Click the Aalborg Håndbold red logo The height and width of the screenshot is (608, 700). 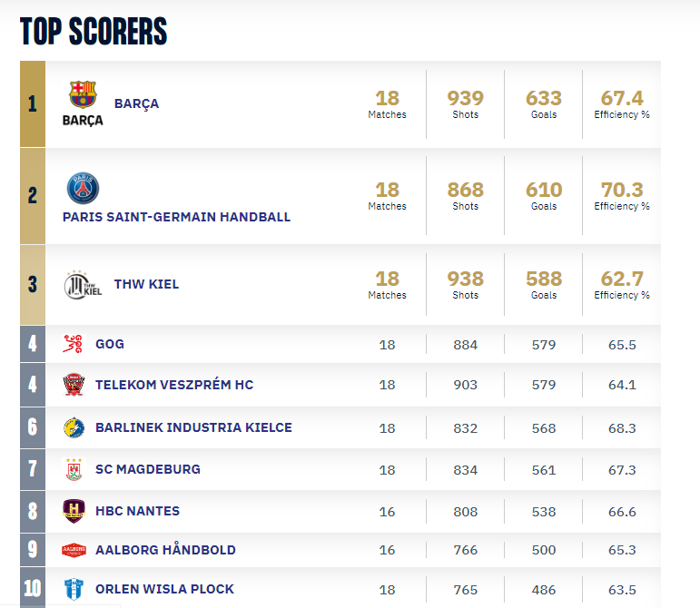coord(74,550)
